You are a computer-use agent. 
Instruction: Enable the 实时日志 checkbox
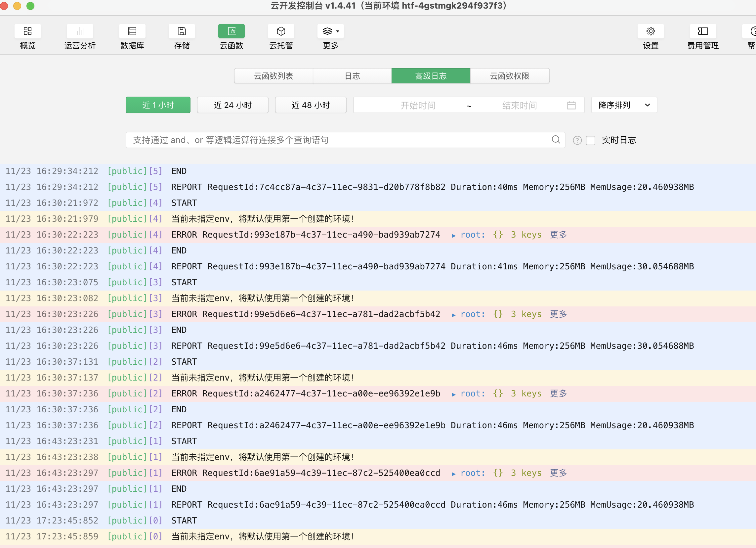(590, 140)
